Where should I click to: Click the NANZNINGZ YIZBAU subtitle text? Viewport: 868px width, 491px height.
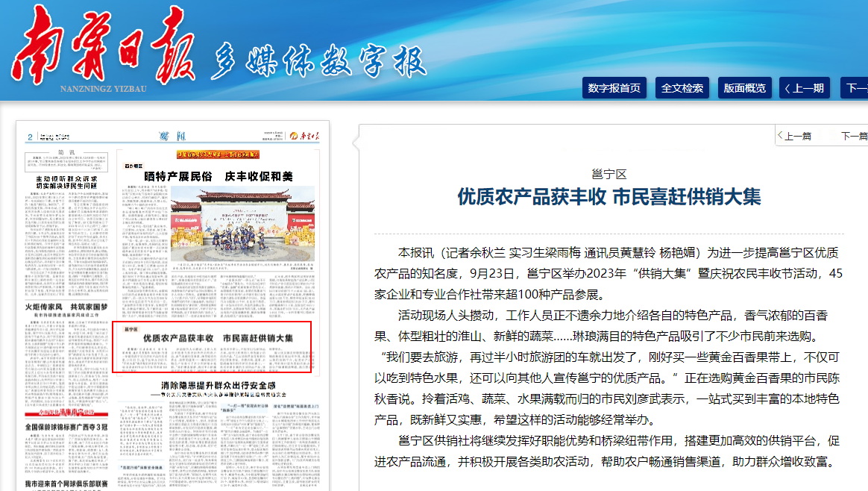[x=104, y=89]
